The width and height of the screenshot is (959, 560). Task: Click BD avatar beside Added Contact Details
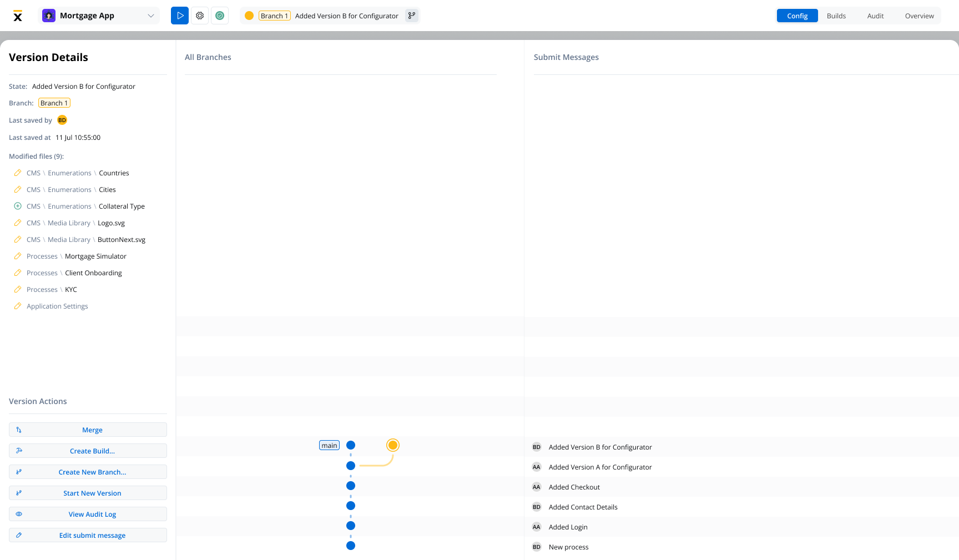(x=537, y=507)
